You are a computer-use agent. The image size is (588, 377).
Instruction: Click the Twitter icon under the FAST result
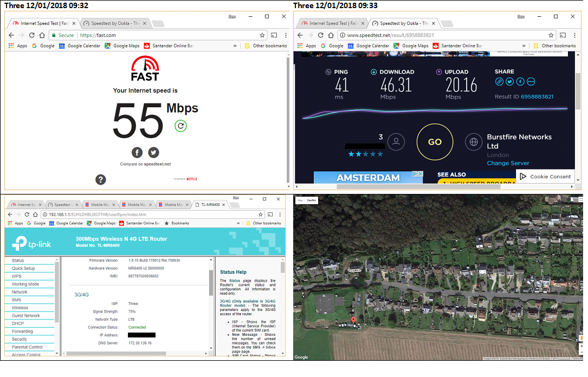(154, 152)
